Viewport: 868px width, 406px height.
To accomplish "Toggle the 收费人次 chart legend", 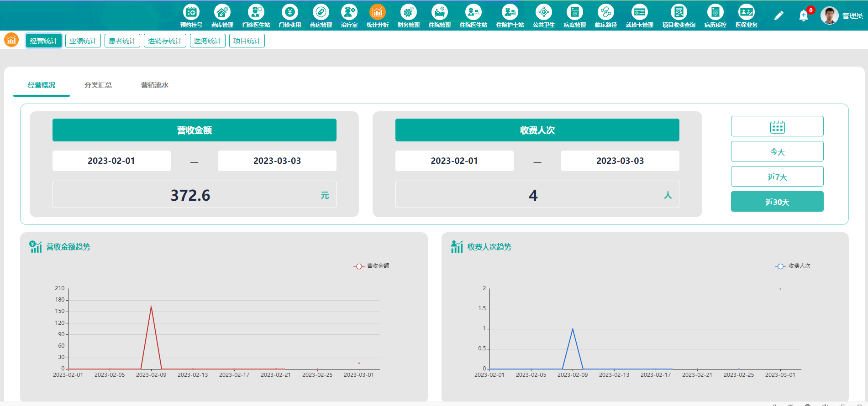I will (x=793, y=266).
